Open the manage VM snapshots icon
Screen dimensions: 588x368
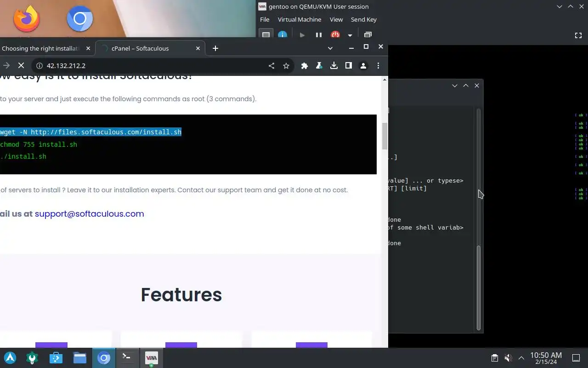coord(368,35)
